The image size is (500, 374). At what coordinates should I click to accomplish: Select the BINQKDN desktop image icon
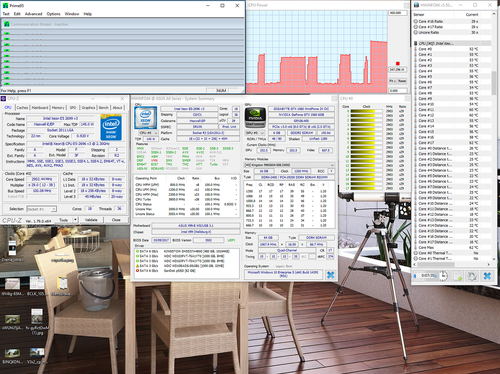coord(12,353)
